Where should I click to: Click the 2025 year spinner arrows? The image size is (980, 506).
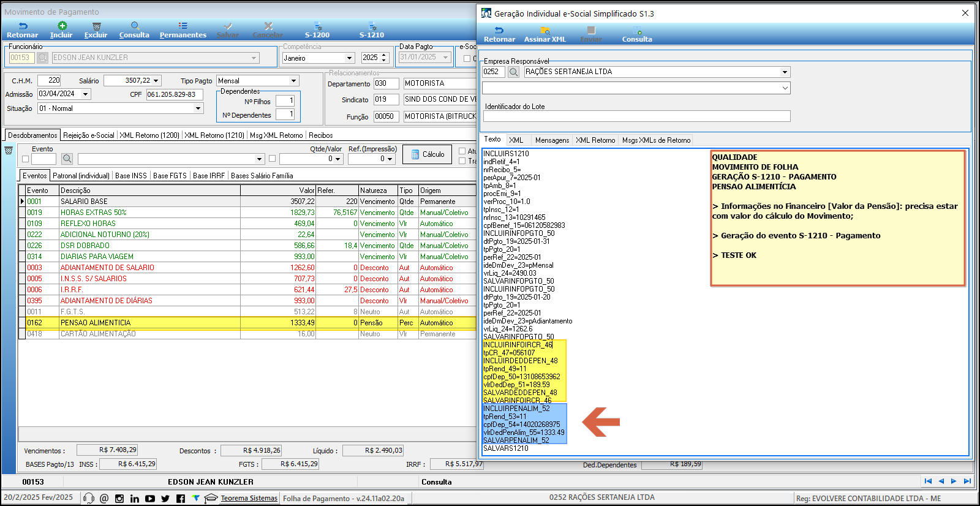tap(384, 58)
